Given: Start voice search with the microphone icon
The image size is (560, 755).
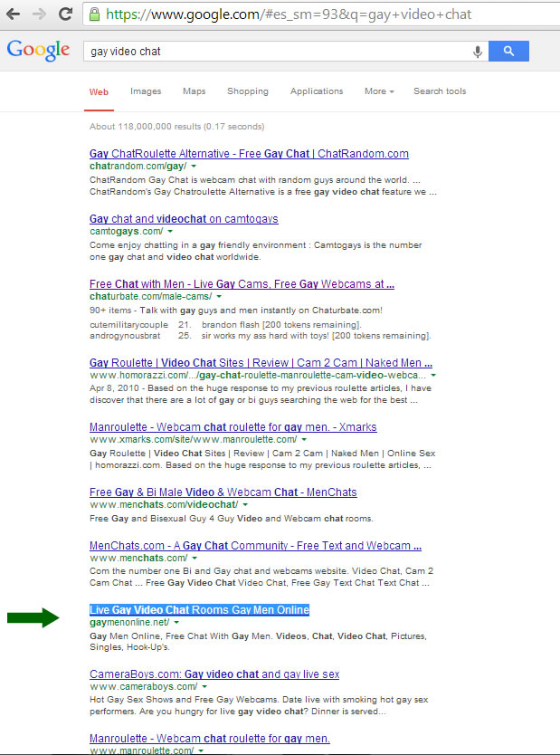Looking at the screenshot, I should tap(477, 52).
